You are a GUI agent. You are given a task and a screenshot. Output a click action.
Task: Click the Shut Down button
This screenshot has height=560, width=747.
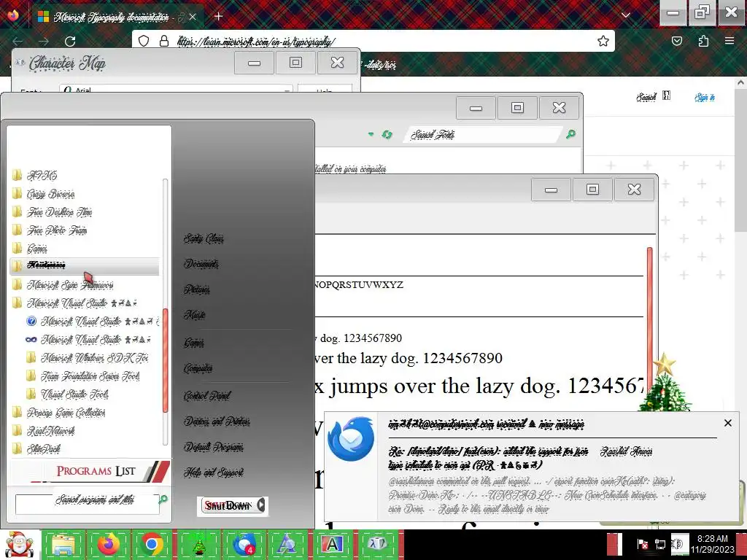pyautogui.click(x=228, y=505)
